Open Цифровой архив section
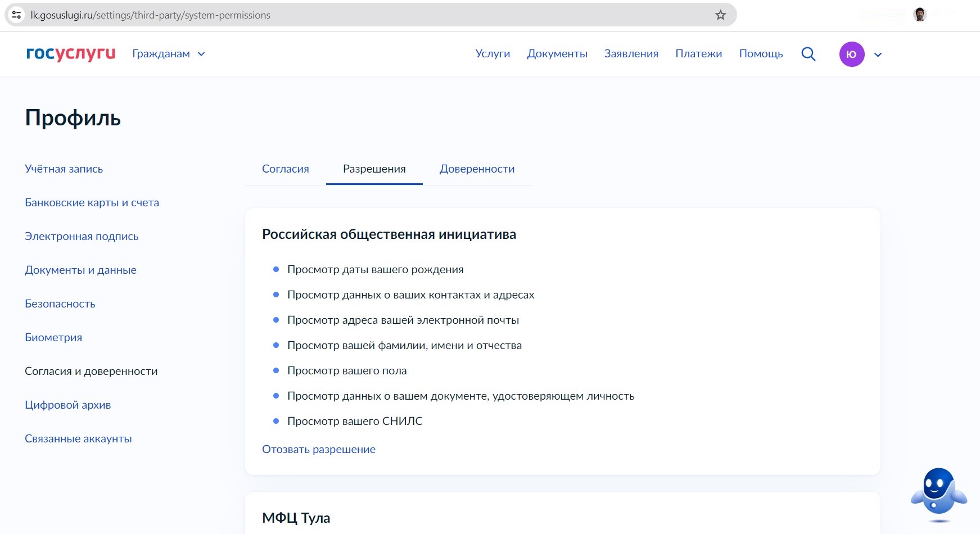 click(68, 405)
